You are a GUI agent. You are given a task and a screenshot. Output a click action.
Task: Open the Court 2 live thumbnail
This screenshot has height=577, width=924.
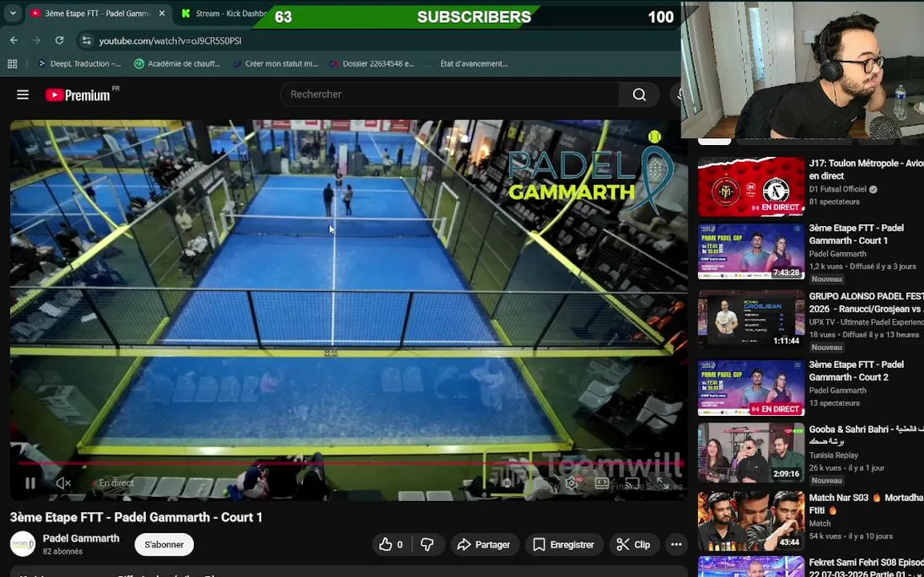(x=751, y=388)
